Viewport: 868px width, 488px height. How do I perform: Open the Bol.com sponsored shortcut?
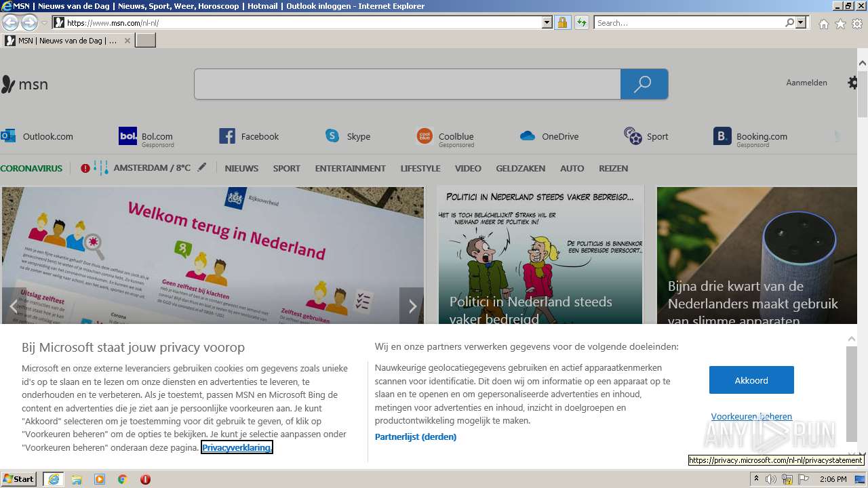tap(146, 137)
